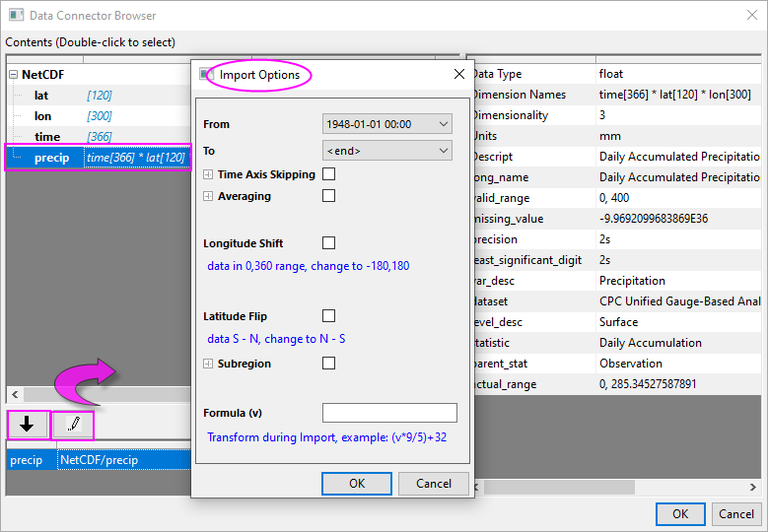Open the From date dropdown
Viewport: 768px width, 532px height.
[386, 124]
